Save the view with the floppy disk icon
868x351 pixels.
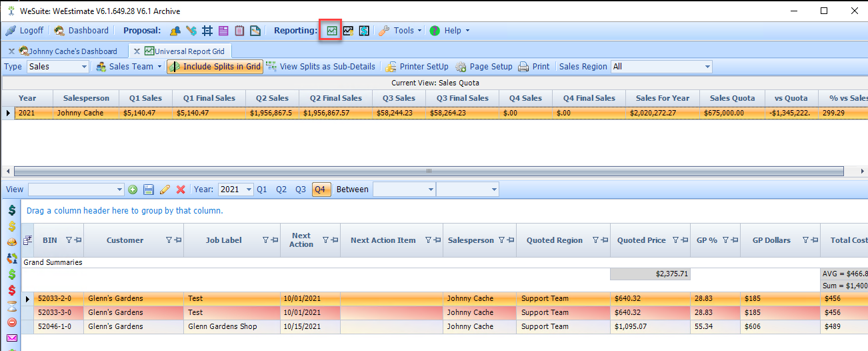click(149, 190)
